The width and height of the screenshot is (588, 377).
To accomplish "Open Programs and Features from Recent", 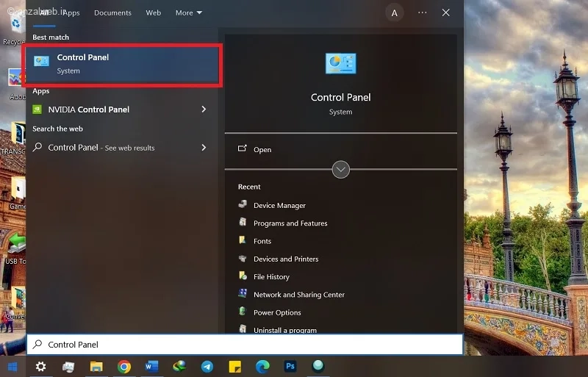I will (290, 223).
